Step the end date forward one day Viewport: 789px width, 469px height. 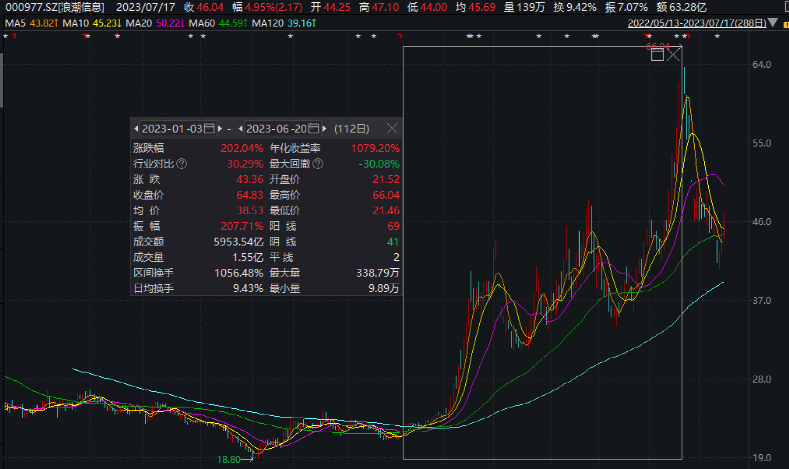point(325,129)
